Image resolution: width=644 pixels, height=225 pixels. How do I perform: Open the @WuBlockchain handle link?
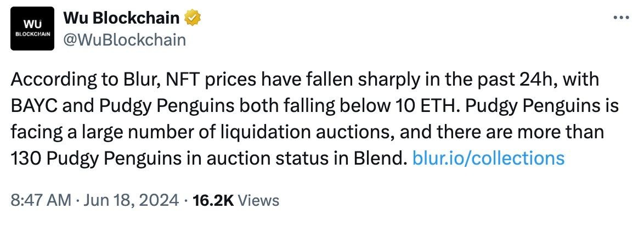coord(125,40)
